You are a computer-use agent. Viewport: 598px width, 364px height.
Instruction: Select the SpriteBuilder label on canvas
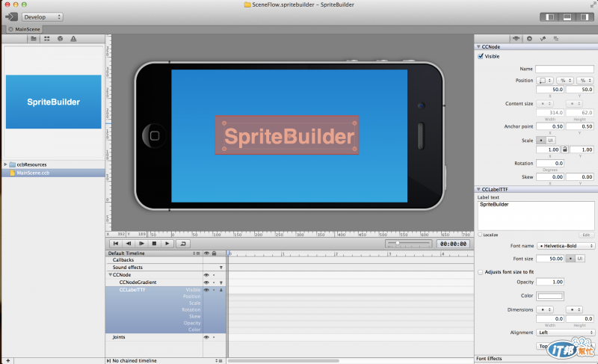287,135
